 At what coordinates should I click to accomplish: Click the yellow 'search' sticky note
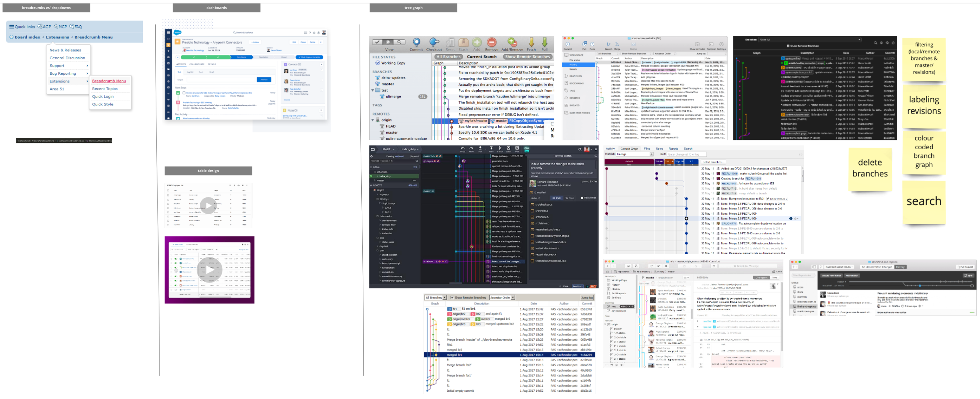[924, 202]
